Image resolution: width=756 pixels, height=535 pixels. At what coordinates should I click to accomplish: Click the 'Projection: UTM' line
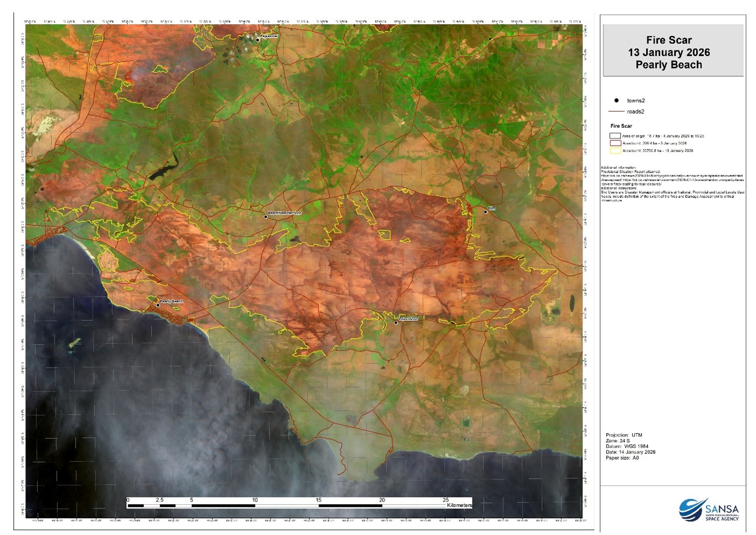624,435
